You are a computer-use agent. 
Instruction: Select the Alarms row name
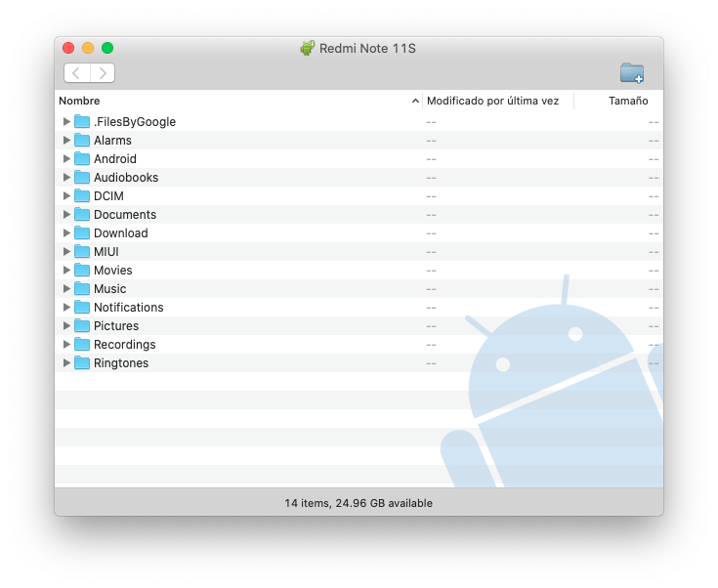[112, 140]
